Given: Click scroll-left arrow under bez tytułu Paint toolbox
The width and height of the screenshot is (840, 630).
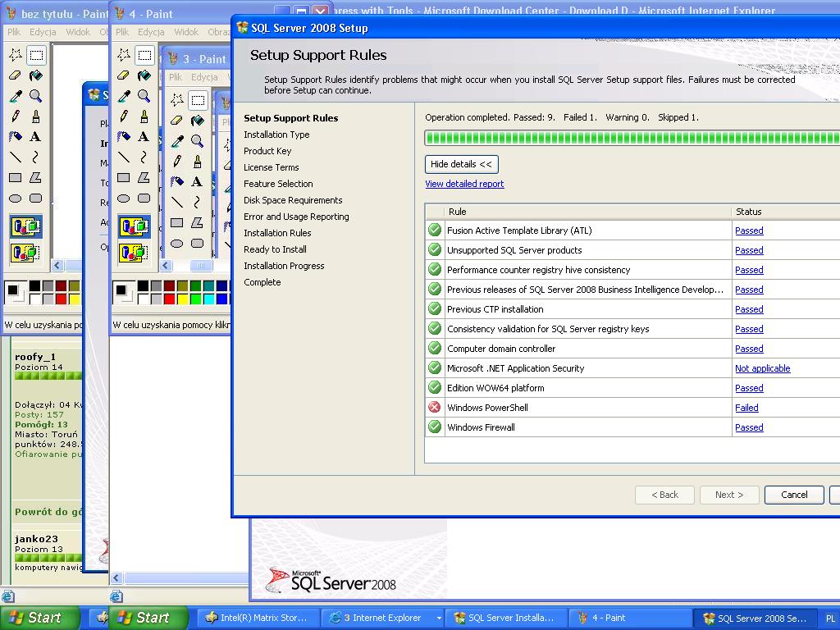Looking at the screenshot, I should (57, 265).
